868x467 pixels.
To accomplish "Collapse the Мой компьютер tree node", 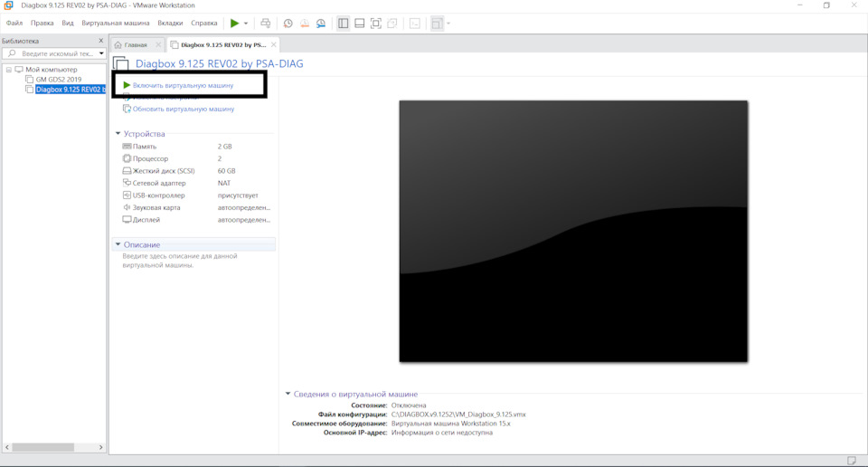I will 9,70.
